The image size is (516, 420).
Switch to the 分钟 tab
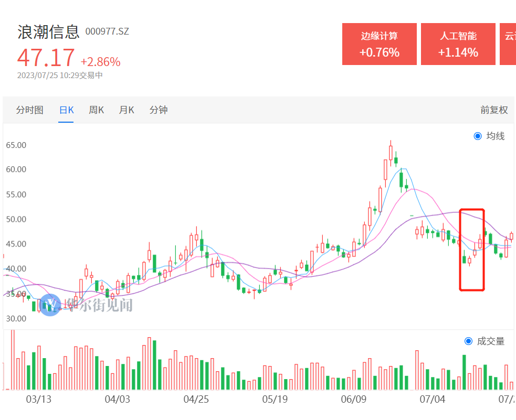159,110
